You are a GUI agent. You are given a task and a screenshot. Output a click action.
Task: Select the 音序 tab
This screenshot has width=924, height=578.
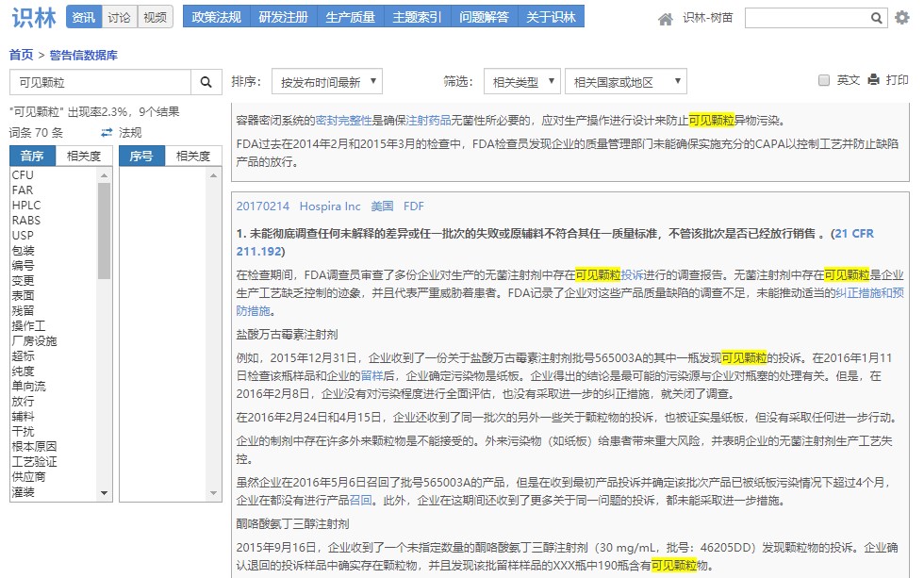coord(32,156)
